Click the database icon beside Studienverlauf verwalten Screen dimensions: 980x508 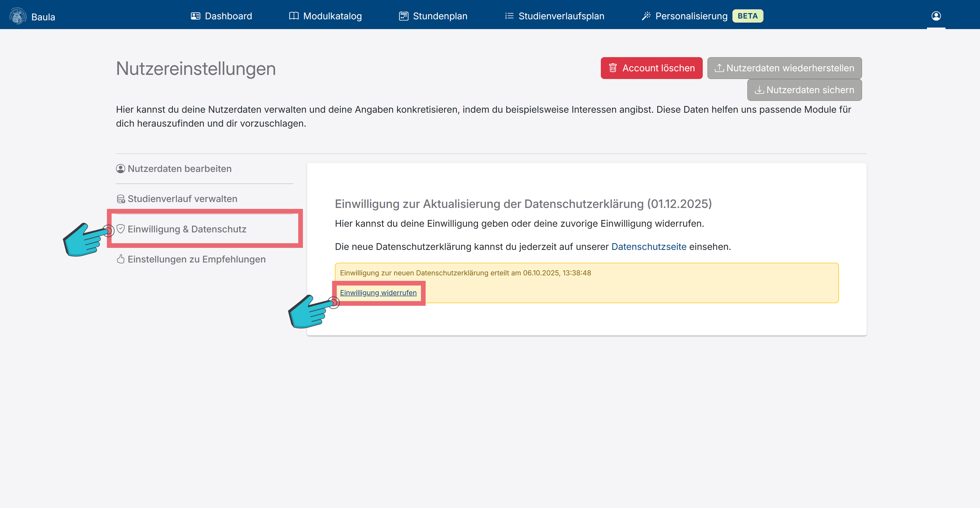coord(120,199)
